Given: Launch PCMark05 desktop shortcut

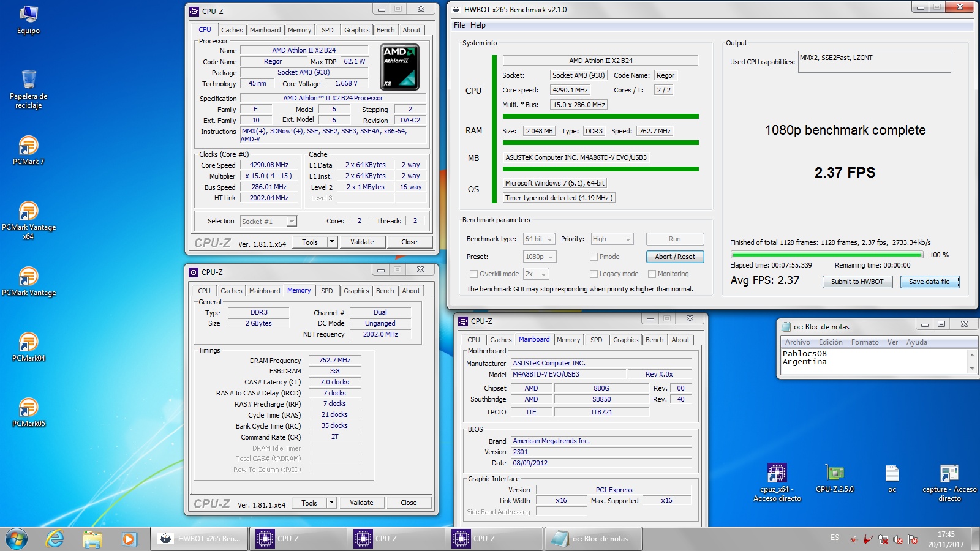Looking at the screenshot, I should coord(28,413).
